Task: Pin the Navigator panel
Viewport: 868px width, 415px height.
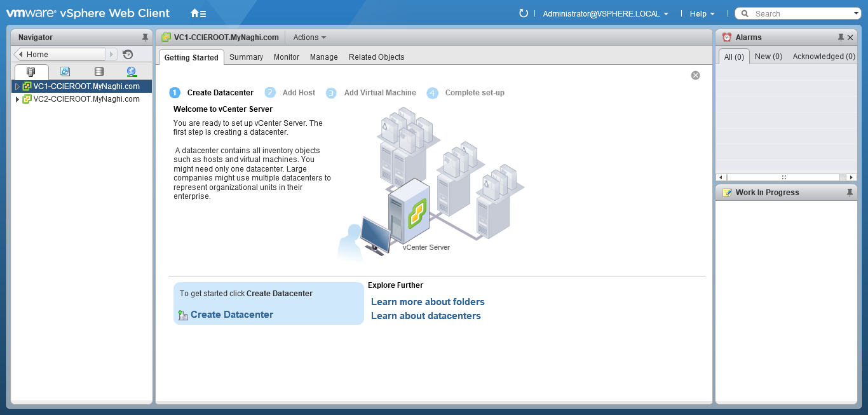Action: pyautogui.click(x=145, y=37)
